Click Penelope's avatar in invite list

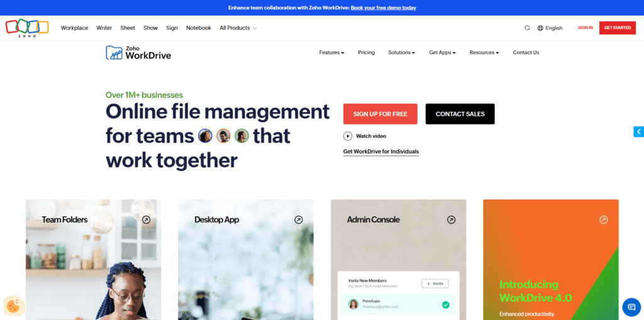coord(353,304)
